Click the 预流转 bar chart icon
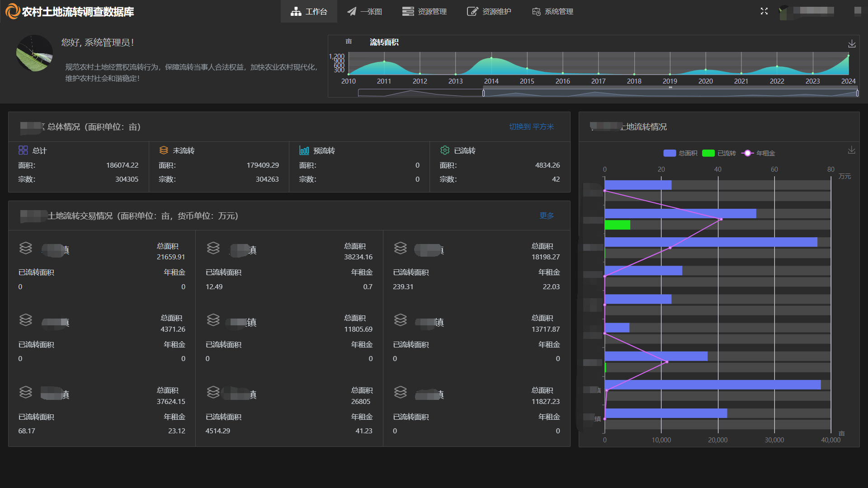868x488 pixels. coord(304,150)
